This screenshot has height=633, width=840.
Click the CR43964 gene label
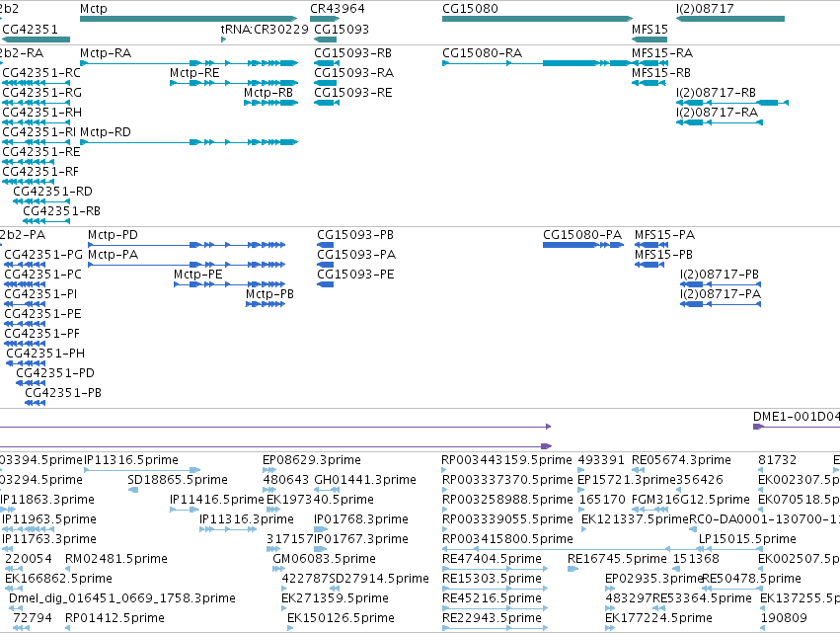(338, 9)
